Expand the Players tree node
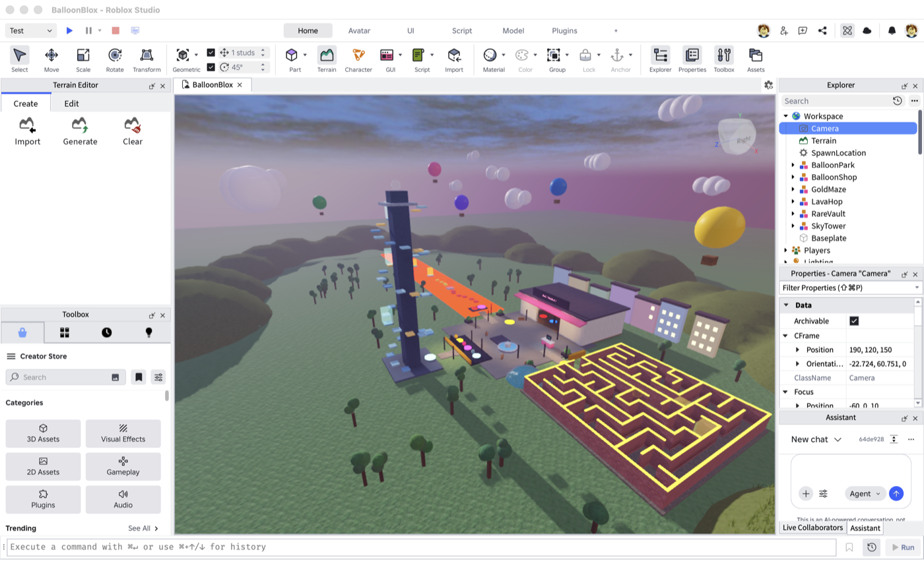Image resolution: width=924 pixels, height=579 pixels. [x=785, y=251]
